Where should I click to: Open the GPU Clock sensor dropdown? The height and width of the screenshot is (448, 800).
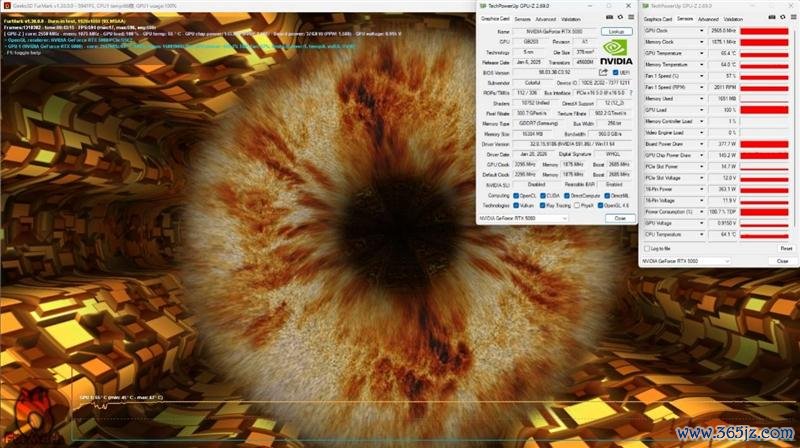pyautogui.click(x=702, y=31)
